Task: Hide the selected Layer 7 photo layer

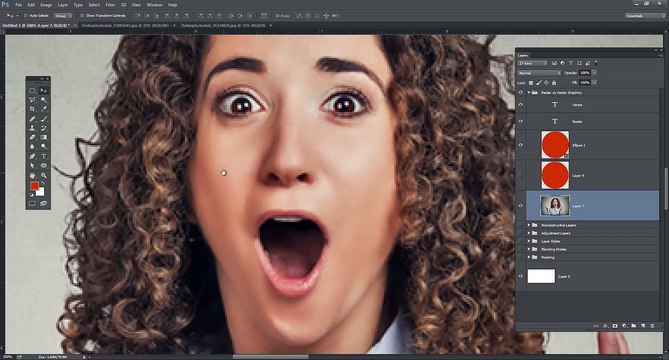Action: pyautogui.click(x=521, y=206)
